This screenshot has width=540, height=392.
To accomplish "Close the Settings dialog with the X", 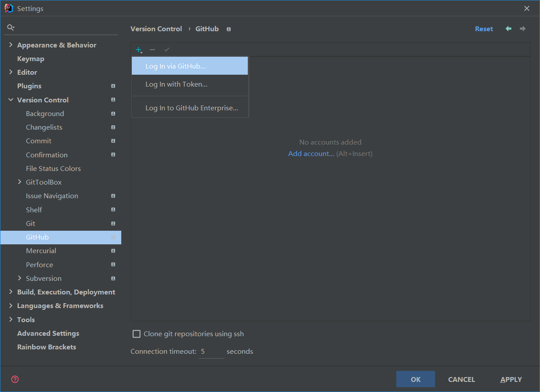I will tap(527, 8).
